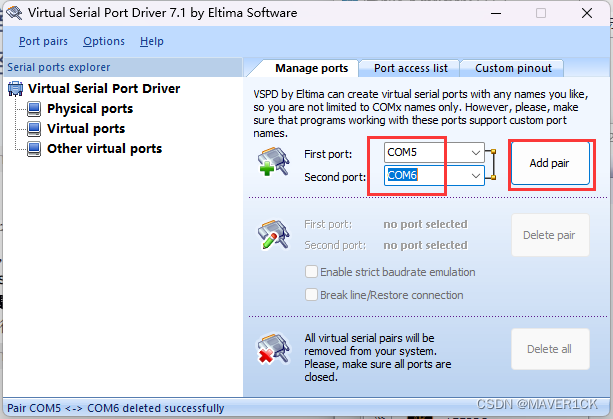This screenshot has width=613, height=419.
Task: Open the Options menu
Action: (x=104, y=41)
